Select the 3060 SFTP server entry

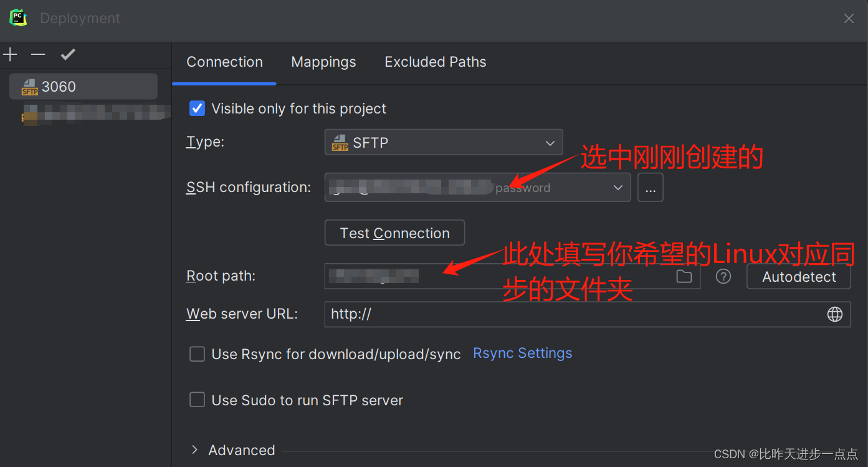pyautogui.click(x=83, y=86)
